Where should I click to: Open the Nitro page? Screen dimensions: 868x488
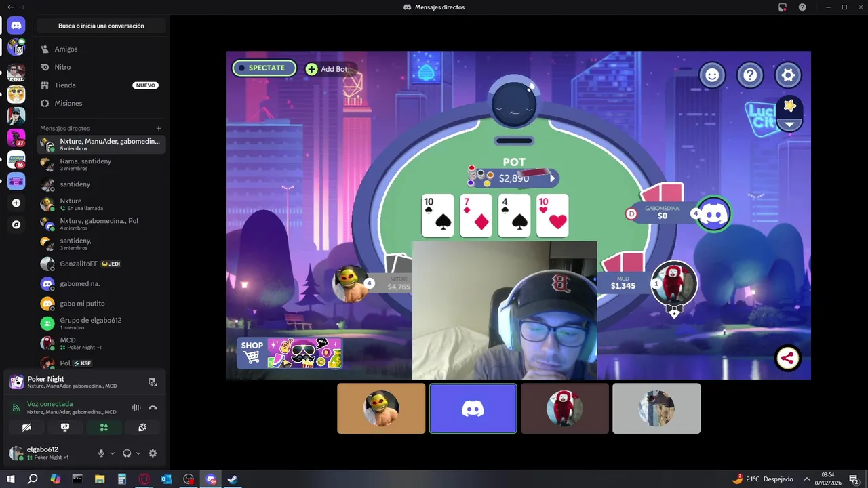coord(101,67)
